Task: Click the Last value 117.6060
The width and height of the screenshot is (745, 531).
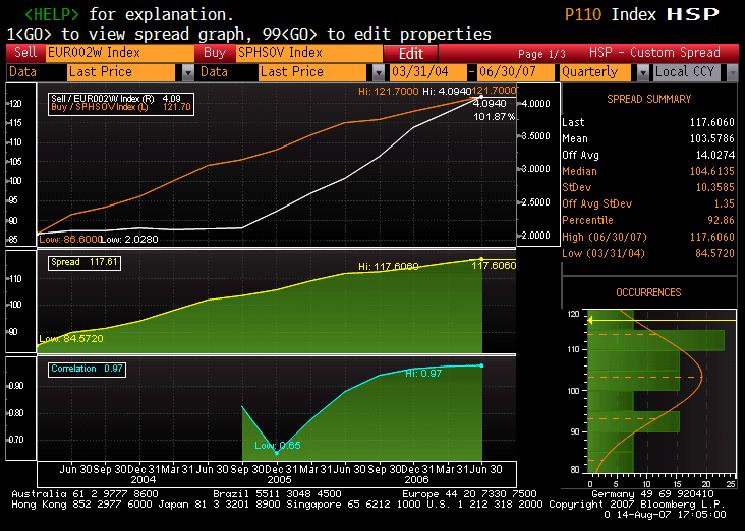Action: coord(712,123)
